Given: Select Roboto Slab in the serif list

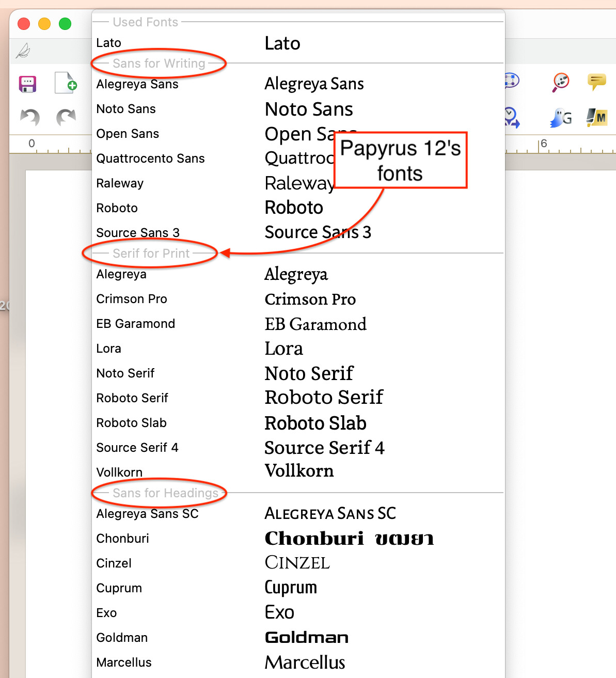Looking at the screenshot, I should point(131,423).
